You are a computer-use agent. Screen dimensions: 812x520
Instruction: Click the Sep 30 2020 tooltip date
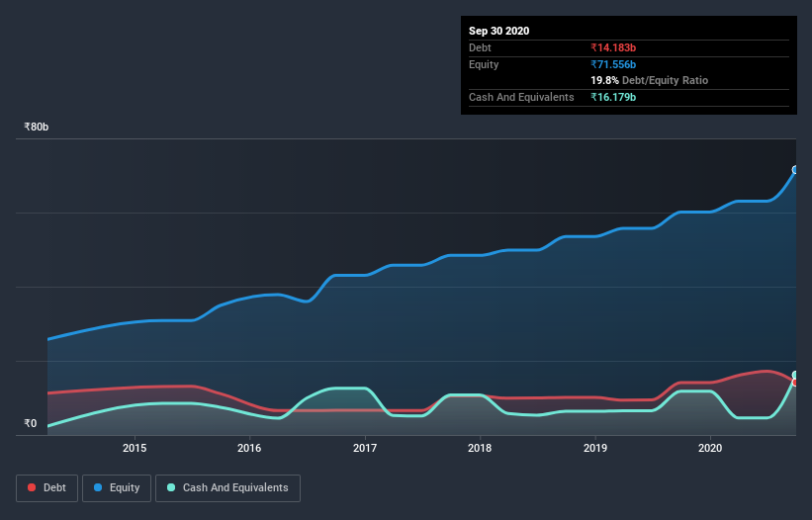tap(499, 31)
